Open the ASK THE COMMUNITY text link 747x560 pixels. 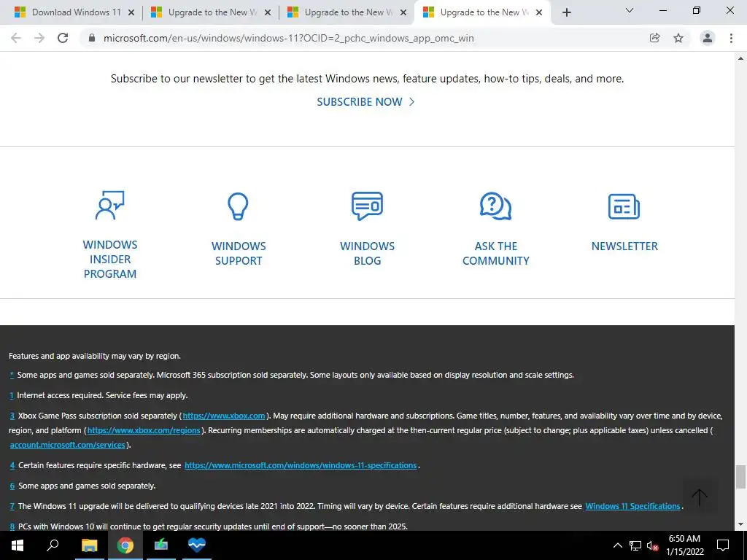click(496, 253)
